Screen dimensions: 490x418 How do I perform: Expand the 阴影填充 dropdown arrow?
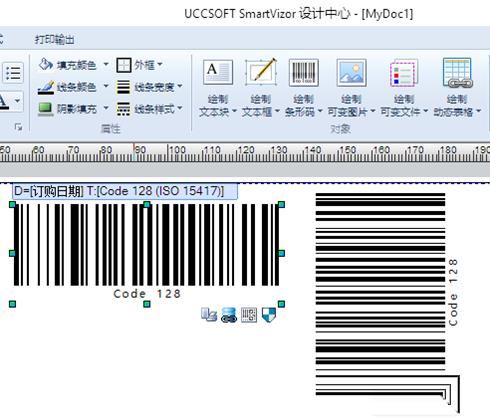tap(106, 108)
